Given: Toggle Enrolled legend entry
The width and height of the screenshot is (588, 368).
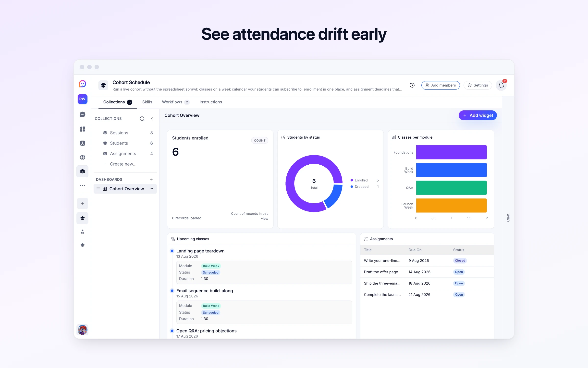Looking at the screenshot, I should click(x=365, y=180).
